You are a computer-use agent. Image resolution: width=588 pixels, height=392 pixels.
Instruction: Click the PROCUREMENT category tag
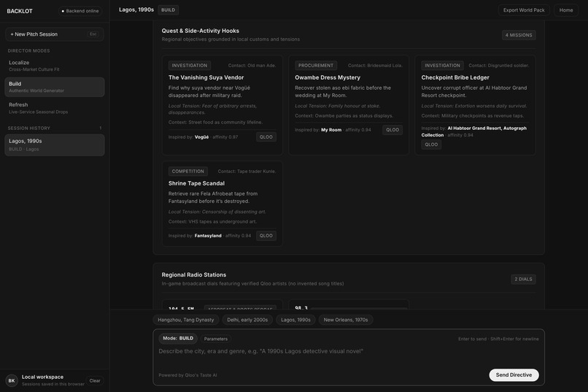coord(316,65)
